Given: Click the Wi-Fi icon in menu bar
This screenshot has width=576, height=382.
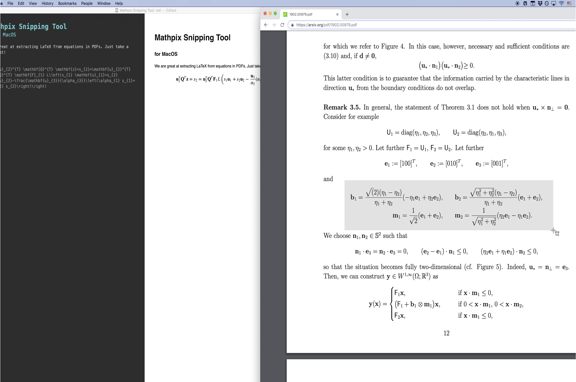Looking at the screenshot, I should tap(561, 3).
